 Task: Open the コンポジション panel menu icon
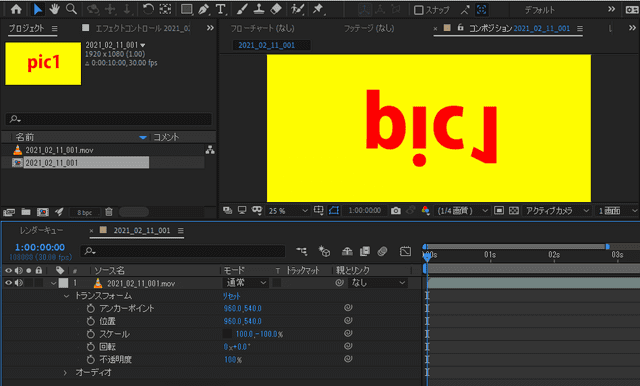click(x=580, y=29)
